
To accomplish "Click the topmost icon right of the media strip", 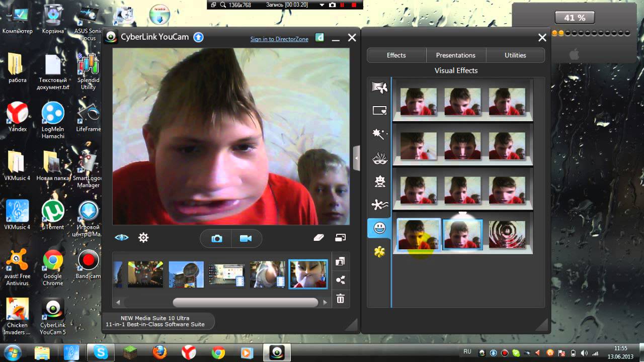I will point(340,261).
